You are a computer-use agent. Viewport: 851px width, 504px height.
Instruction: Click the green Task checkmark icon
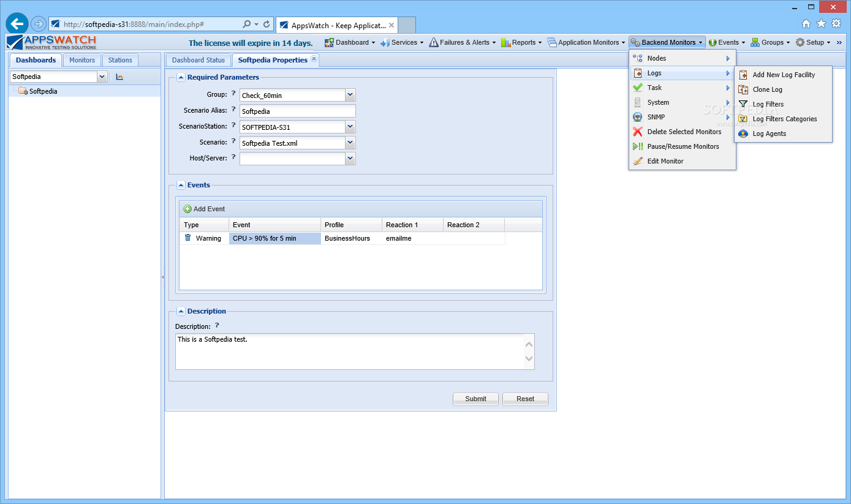pos(637,88)
